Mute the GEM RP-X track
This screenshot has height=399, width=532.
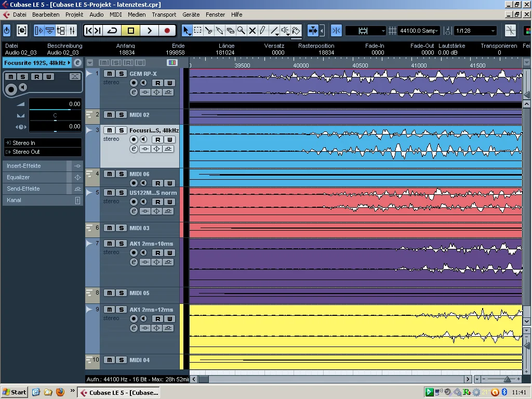[x=109, y=74]
